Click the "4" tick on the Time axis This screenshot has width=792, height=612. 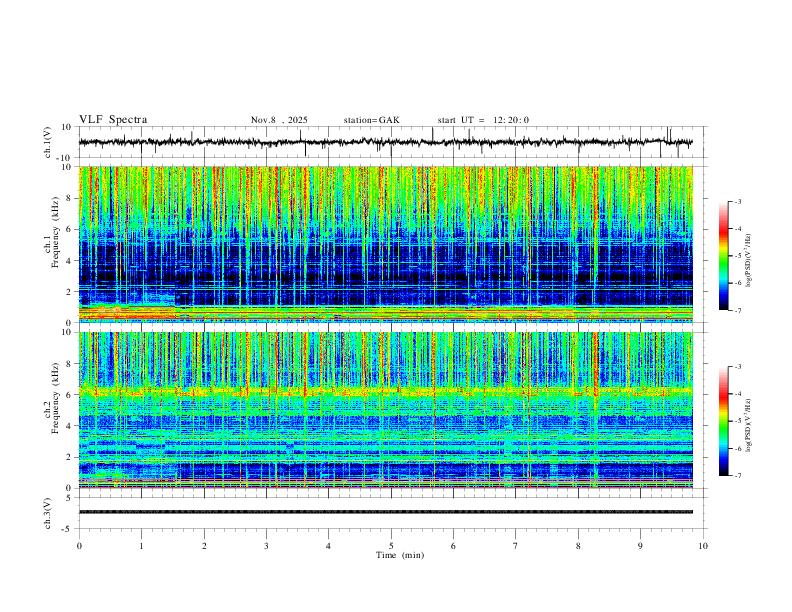(328, 546)
